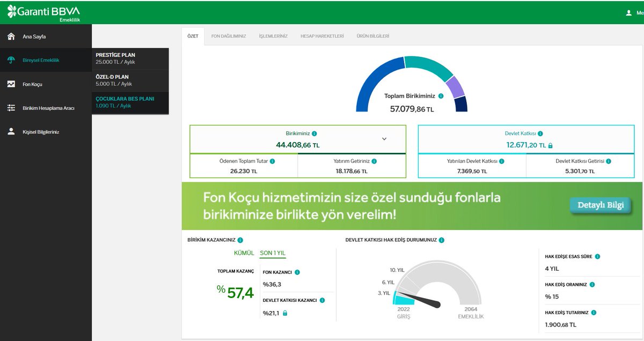Click the Ana Sayfa home icon
Screen dimensions: 644x341
11,36
